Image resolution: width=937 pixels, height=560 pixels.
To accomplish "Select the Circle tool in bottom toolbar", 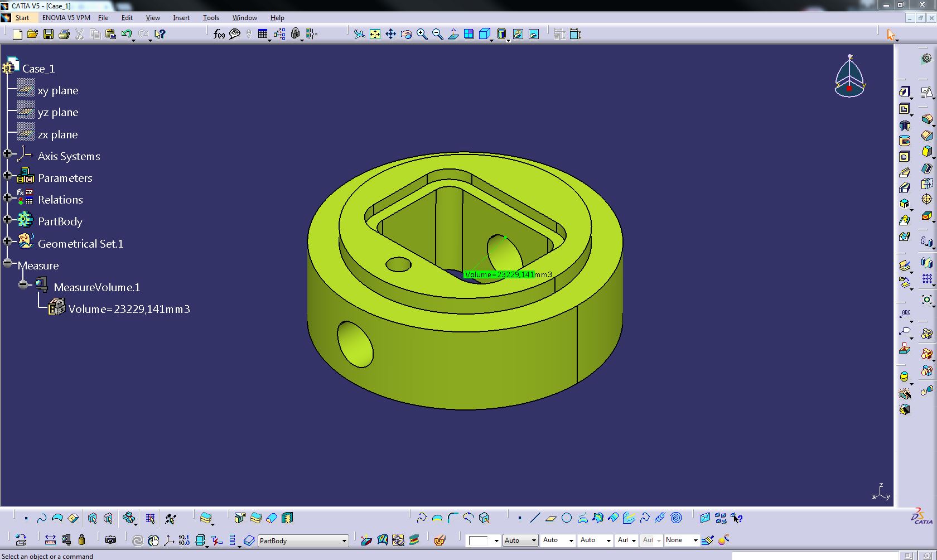I will pos(567,518).
